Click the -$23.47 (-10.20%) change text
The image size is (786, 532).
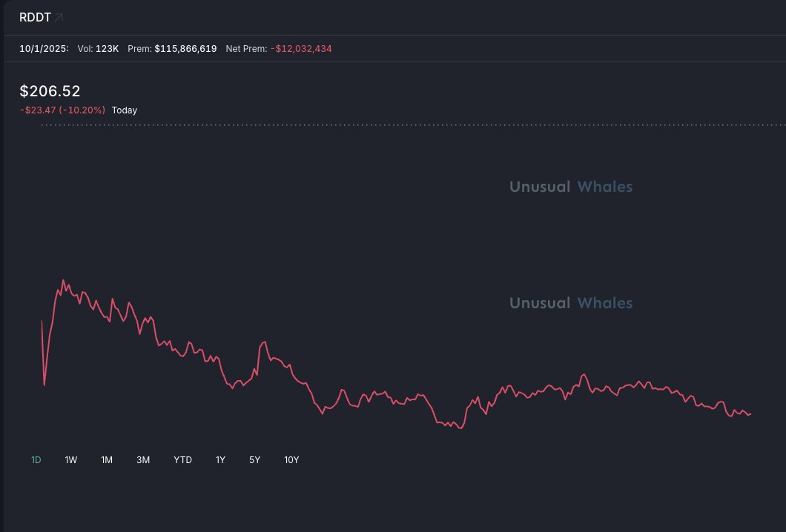[62, 110]
